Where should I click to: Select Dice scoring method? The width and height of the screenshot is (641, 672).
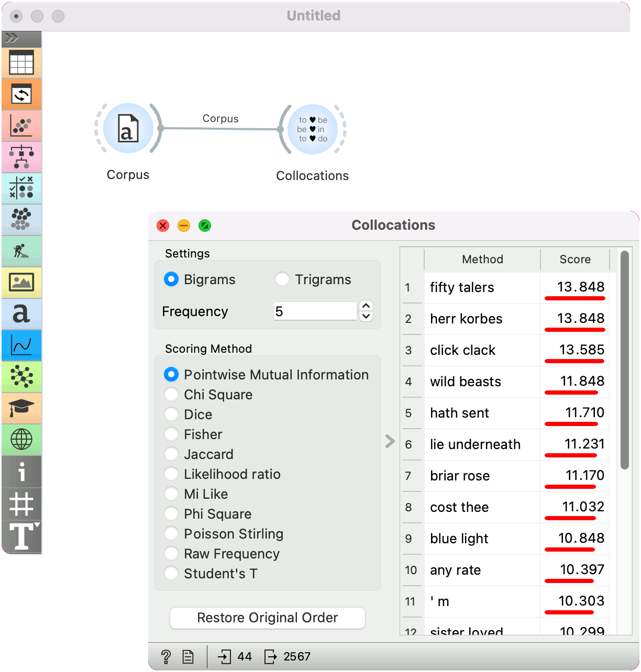[171, 415]
